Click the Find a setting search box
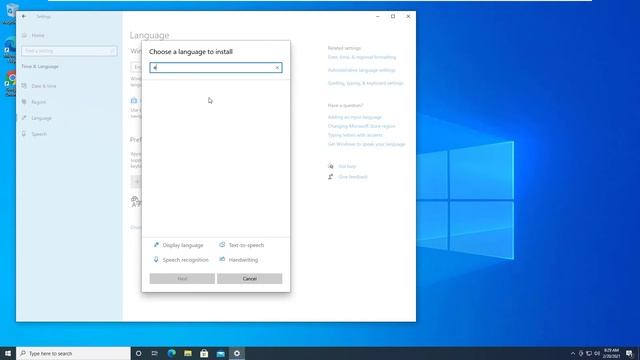640x360 pixels. click(x=69, y=51)
